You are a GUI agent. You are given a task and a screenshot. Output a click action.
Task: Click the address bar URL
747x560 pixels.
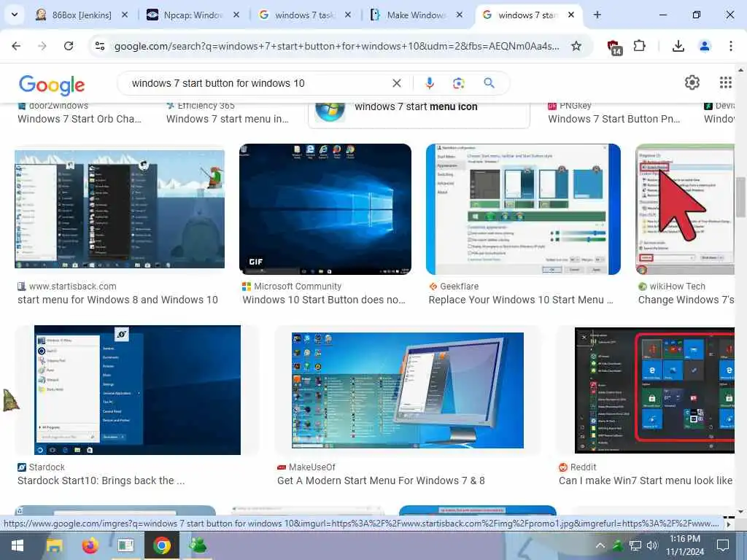click(336, 46)
